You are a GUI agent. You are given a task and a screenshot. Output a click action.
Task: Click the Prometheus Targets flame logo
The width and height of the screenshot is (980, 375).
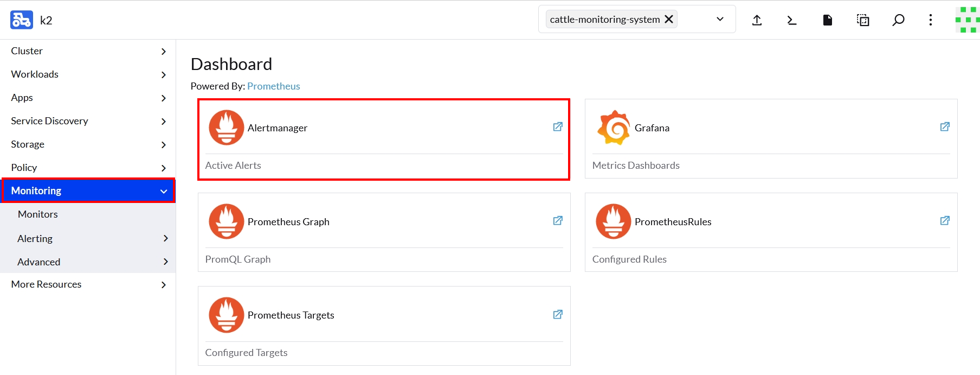tap(227, 315)
